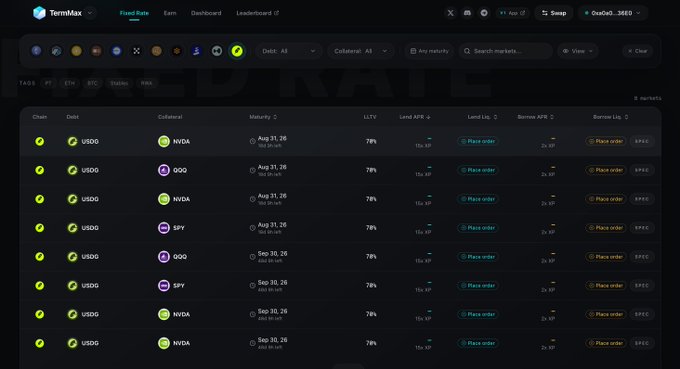680x369 pixels.
Task: Filter by the grey-teal chain icon
Action: pyautogui.click(x=217, y=51)
